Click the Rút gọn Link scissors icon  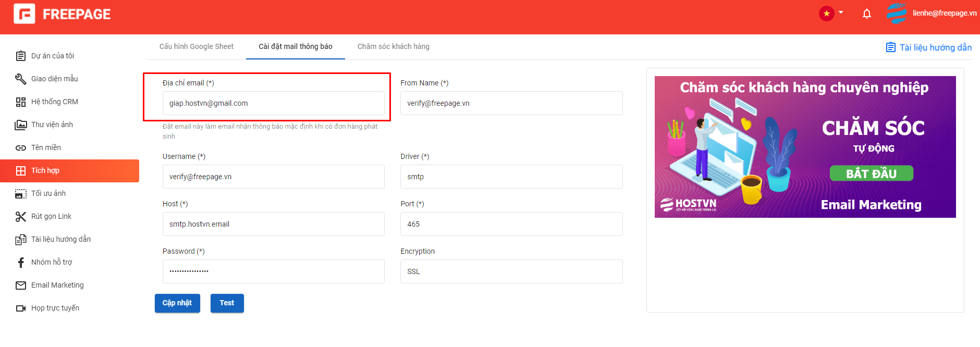pos(21,216)
